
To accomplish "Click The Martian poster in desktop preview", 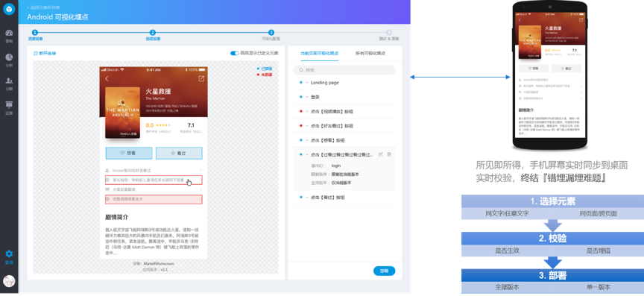I will click(x=122, y=113).
